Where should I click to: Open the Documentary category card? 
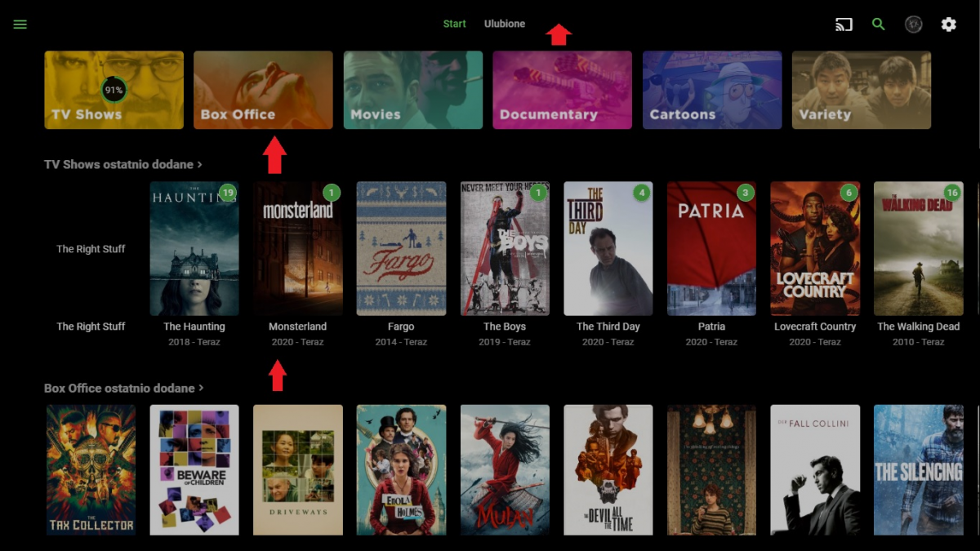[x=563, y=90]
